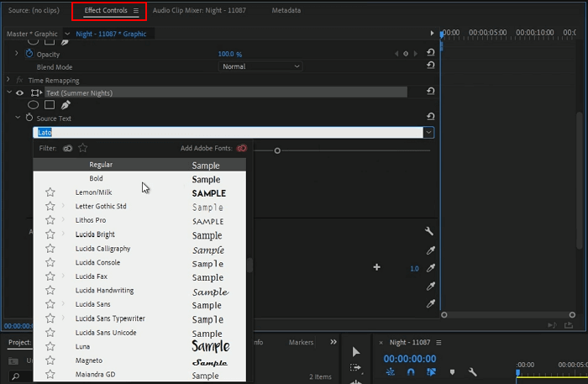
Task: Open the Blend Mode Normal dropdown
Action: tap(260, 66)
